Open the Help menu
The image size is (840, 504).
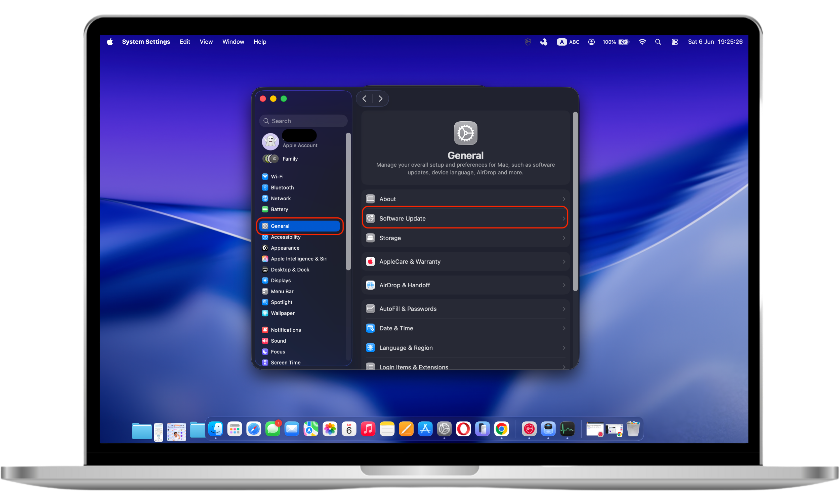tap(260, 42)
